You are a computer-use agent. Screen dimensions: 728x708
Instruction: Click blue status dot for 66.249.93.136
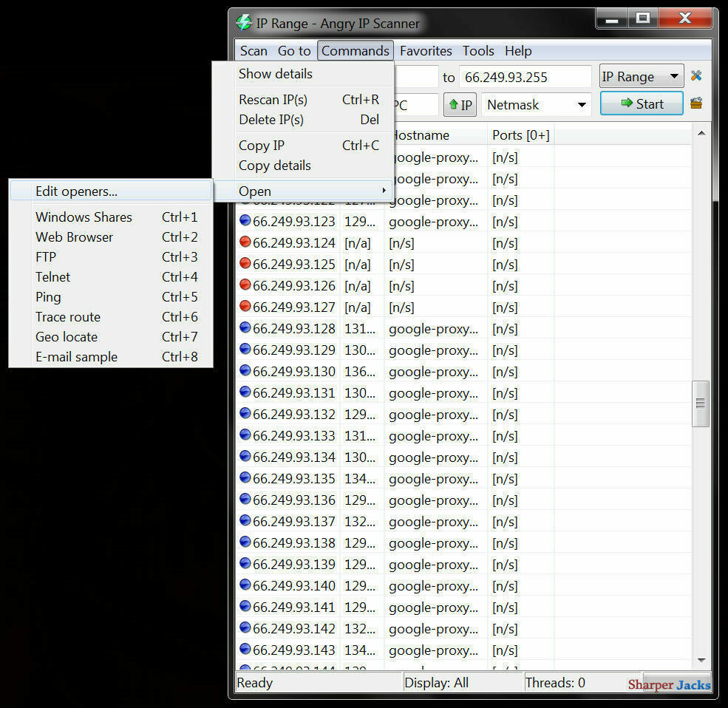[x=245, y=500]
